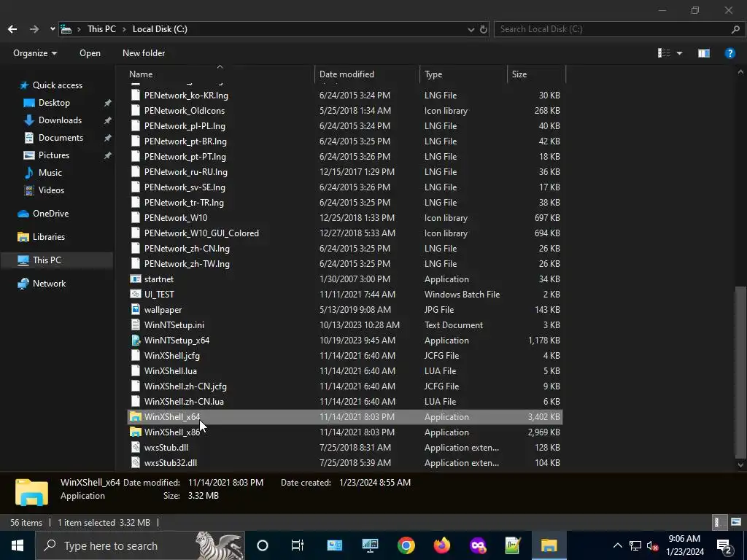This screenshot has width=747, height=560.
Task: Sort by the Type column header
Action: pyautogui.click(x=433, y=74)
